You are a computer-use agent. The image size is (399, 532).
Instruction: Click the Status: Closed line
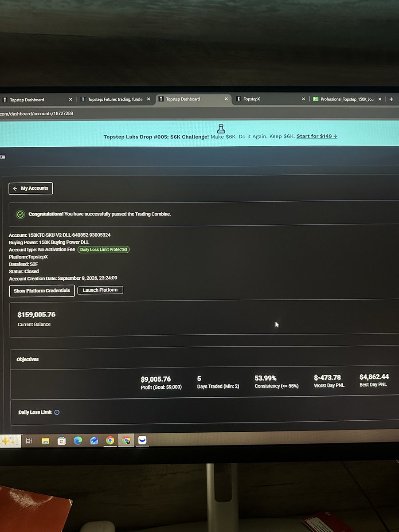pos(24,271)
